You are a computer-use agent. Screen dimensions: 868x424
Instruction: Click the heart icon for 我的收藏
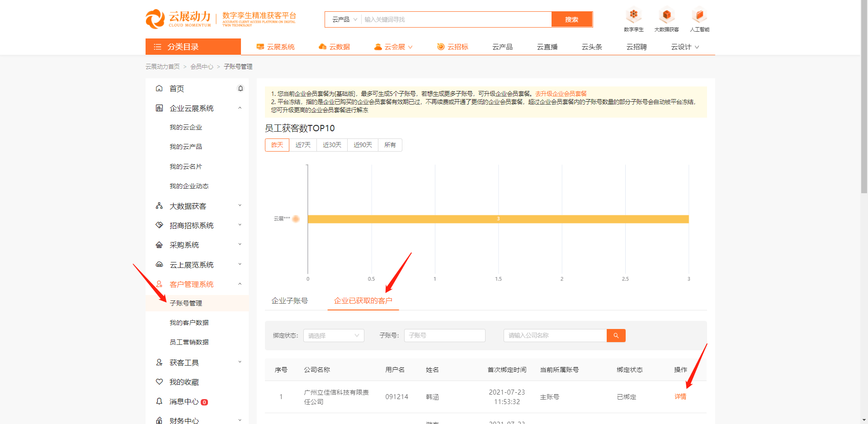pos(159,381)
